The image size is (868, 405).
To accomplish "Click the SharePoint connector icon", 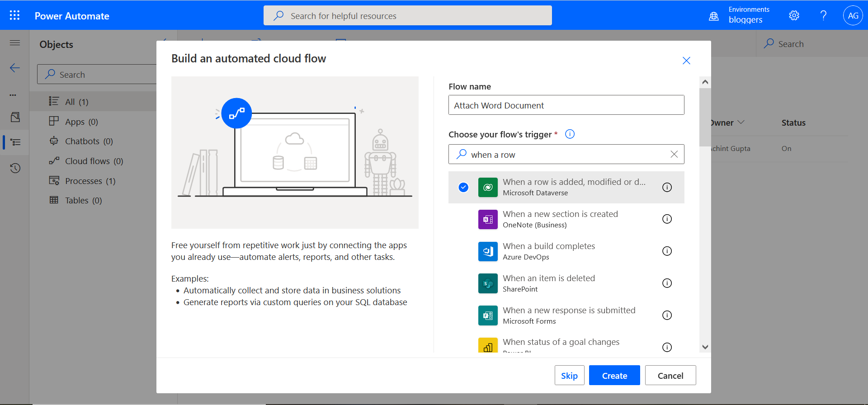I will [x=488, y=283].
